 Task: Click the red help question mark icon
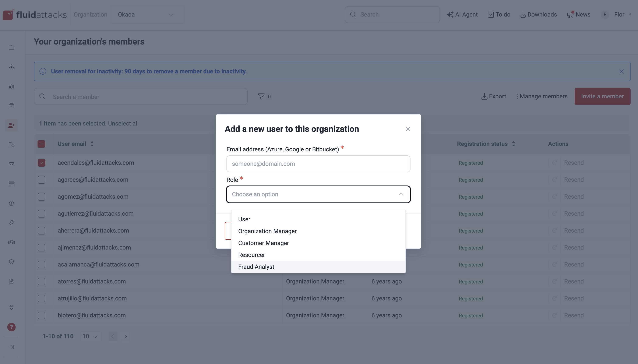(11, 327)
